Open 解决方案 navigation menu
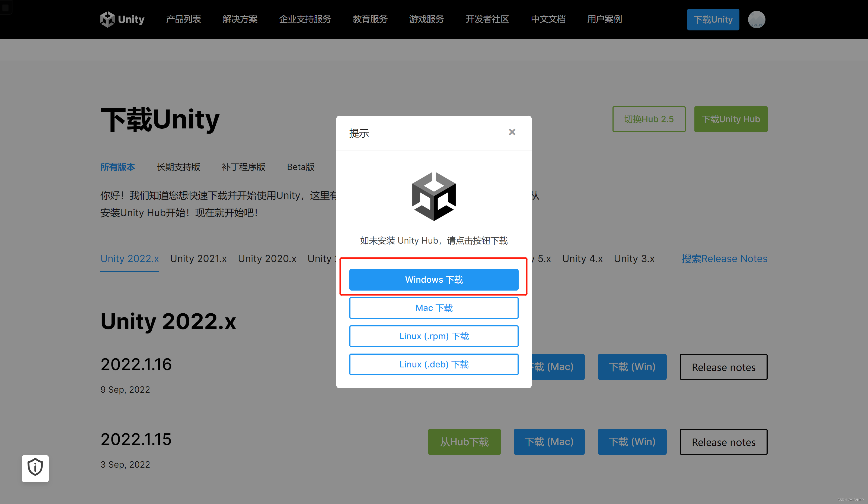Screen dimensions: 868x504 click(x=240, y=19)
